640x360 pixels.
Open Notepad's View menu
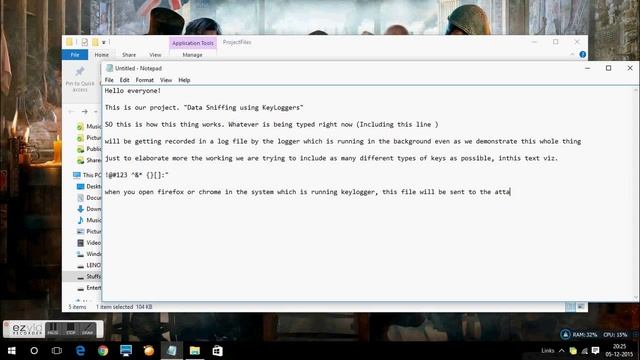[x=166, y=80]
